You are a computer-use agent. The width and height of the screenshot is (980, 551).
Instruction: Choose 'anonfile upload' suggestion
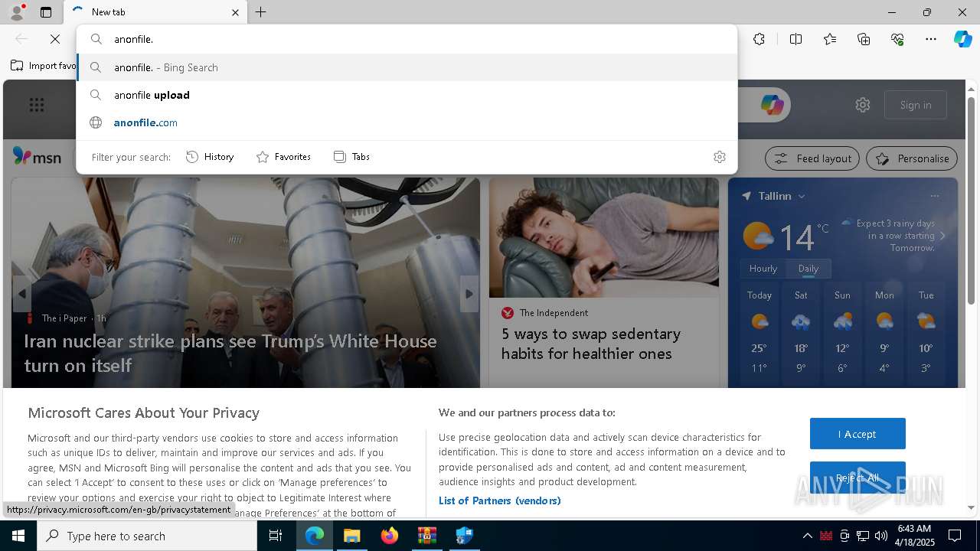click(x=407, y=95)
